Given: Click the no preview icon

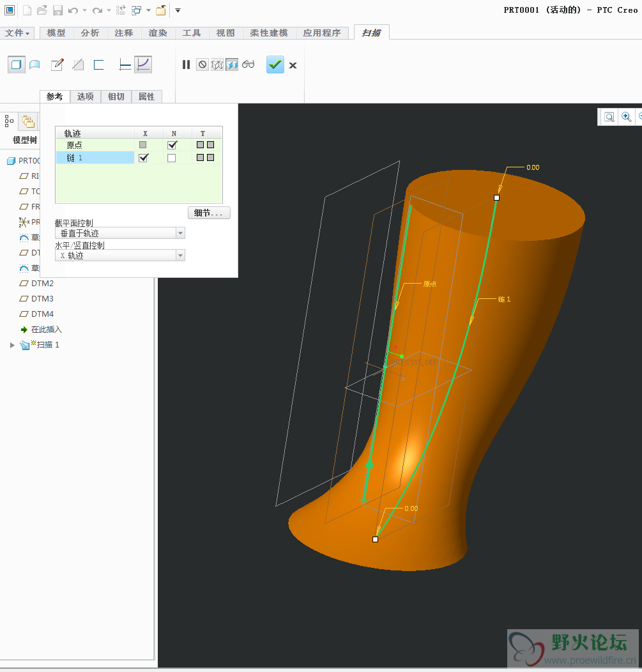Looking at the screenshot, I should point(203,65).
